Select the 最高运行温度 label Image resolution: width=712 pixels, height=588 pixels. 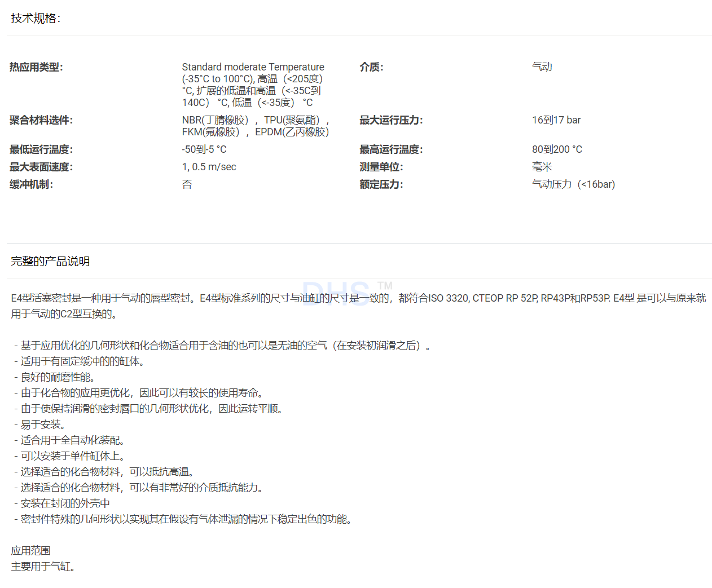391,149
